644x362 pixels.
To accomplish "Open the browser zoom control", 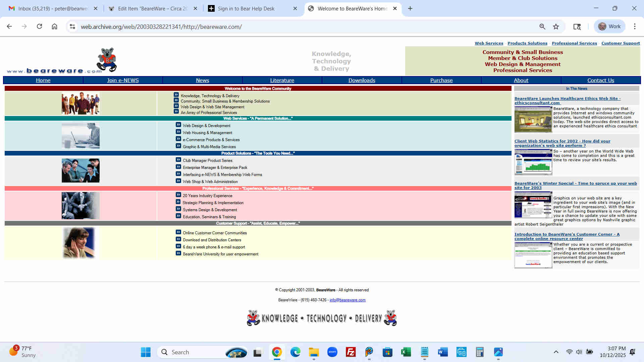I will [542, 26].
